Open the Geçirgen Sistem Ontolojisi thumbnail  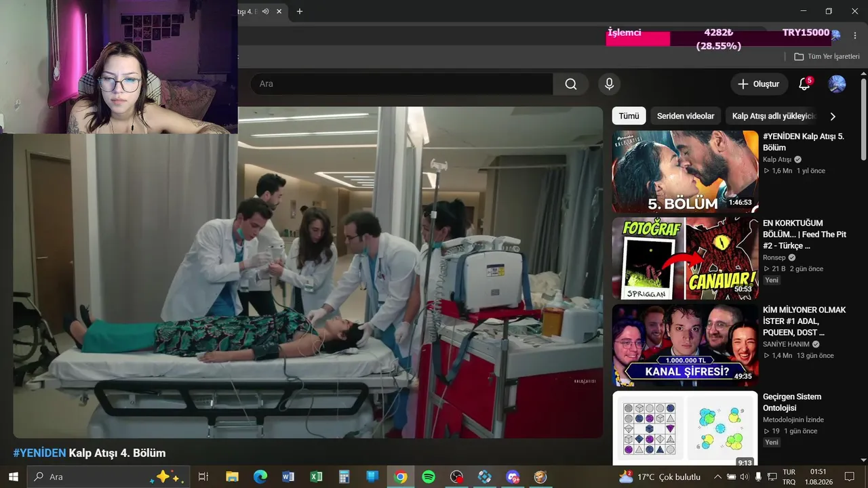[x=685, y=428]
